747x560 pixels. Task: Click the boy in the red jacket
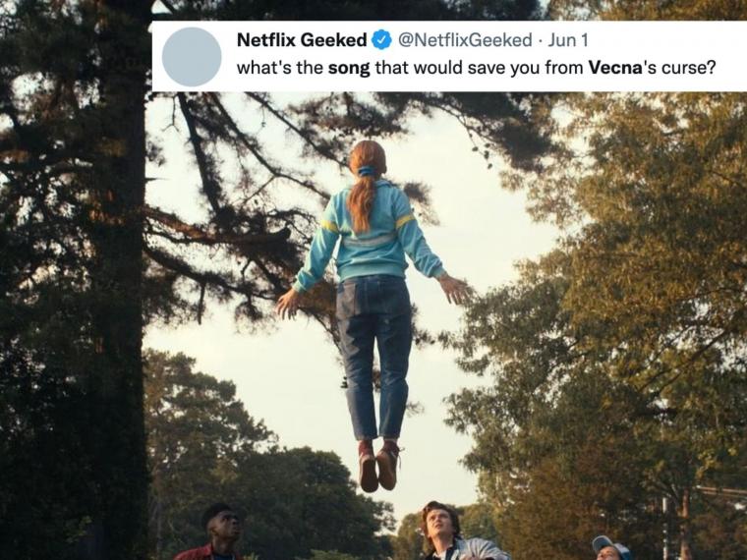click(x=215, y=533)
